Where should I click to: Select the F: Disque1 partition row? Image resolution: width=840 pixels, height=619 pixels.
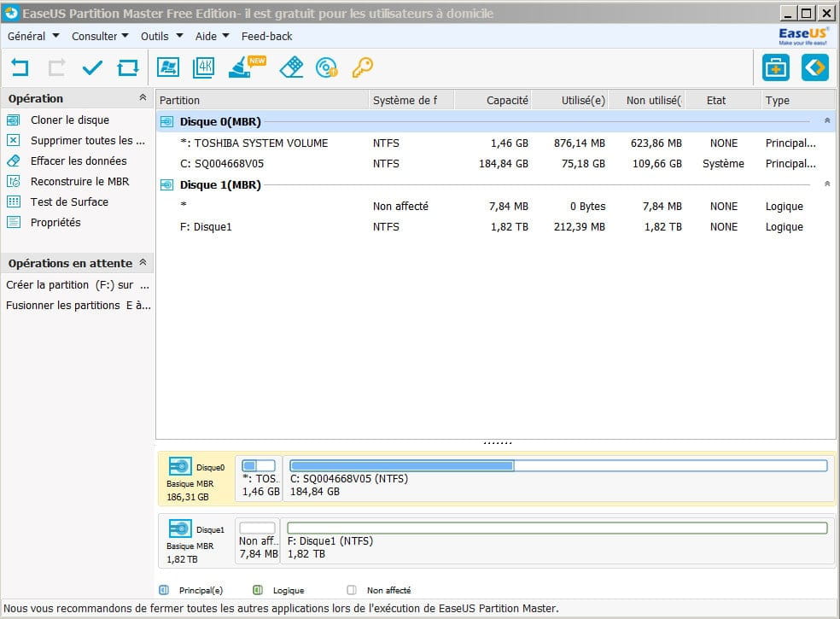[x=495, y=227]
